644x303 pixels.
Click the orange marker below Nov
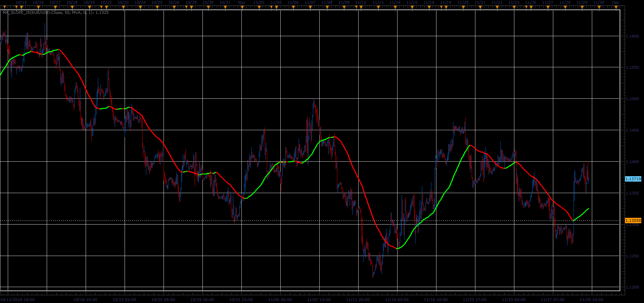[x=242, y=7]
